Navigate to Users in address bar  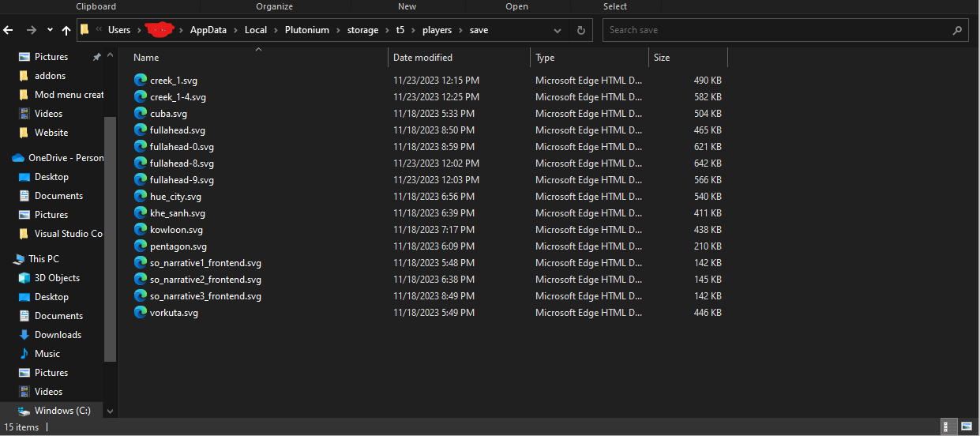[119, 30]
